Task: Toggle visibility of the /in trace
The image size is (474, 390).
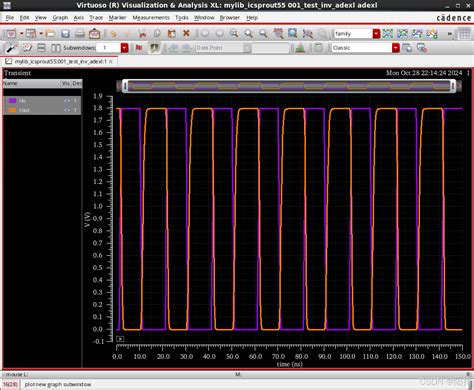Action: pos(67,100)
